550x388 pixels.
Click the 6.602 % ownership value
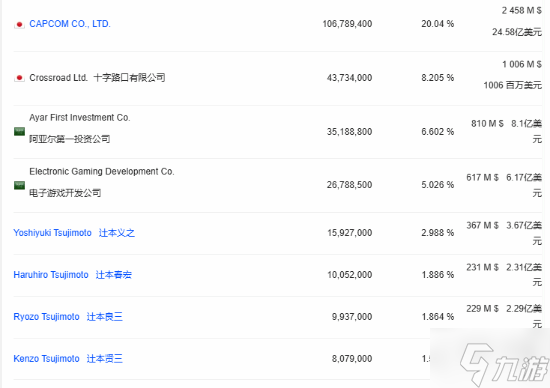pyautogui.click(x=438, y=132)
